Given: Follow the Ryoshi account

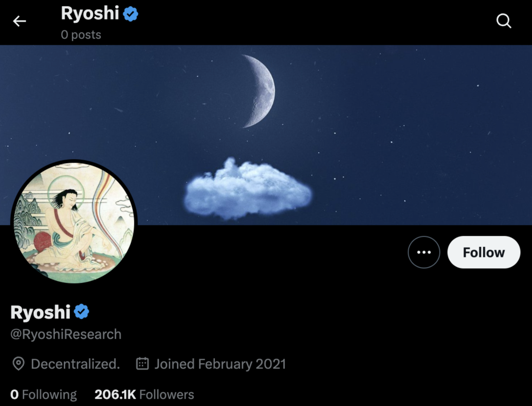Looking at the screenshot, I should (484, 252).
